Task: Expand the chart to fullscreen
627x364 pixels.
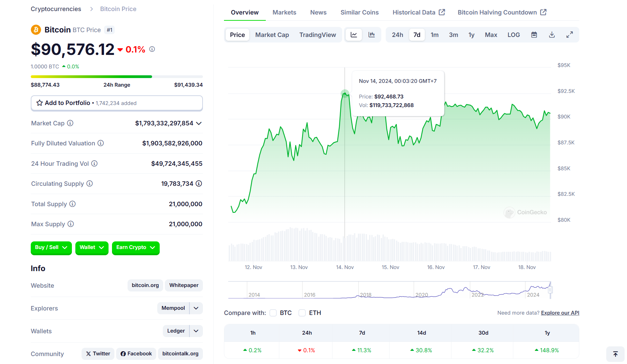Action: click(570, 35)
